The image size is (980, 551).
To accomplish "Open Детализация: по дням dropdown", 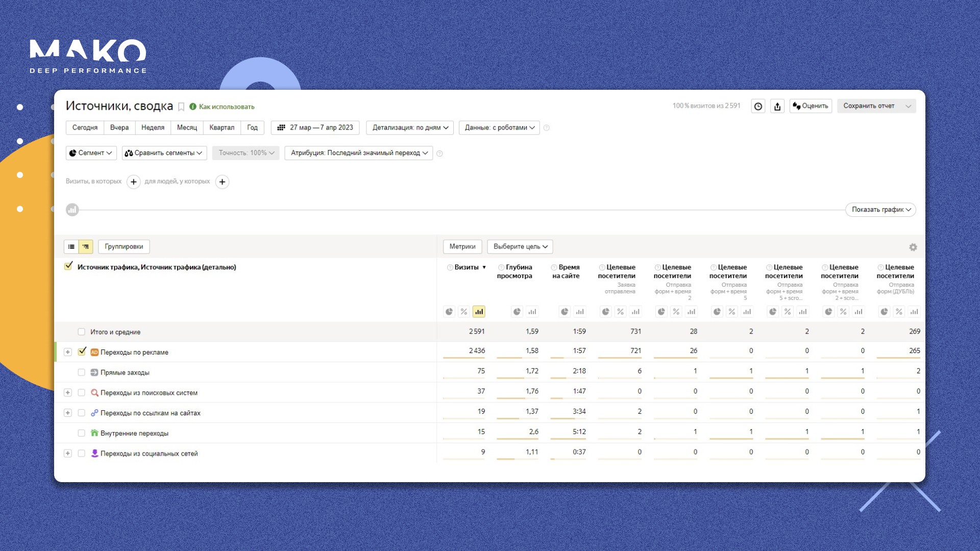I will 410,128.
